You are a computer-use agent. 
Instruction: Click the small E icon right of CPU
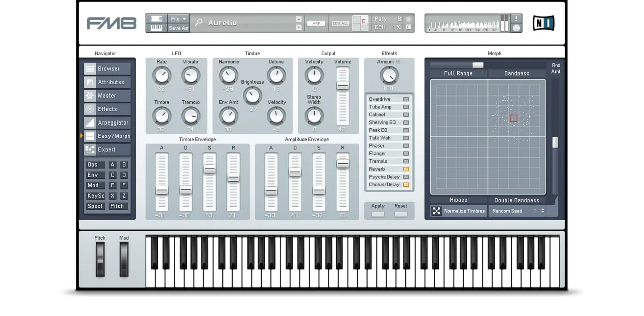(408, 27)
